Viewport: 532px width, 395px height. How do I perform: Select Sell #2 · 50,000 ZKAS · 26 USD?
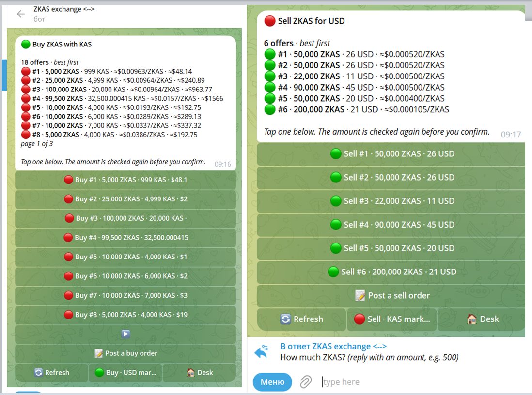(x=391, y=177)
